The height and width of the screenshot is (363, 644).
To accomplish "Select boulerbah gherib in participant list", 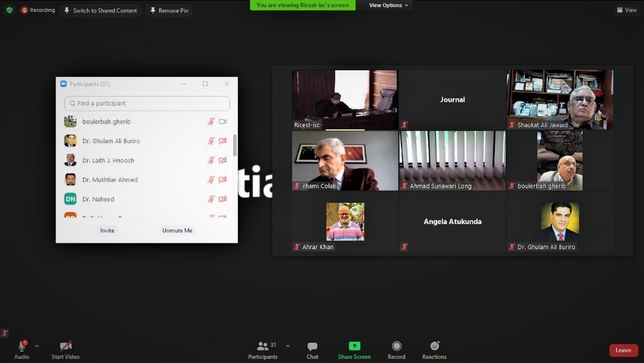I will [146, 122].
